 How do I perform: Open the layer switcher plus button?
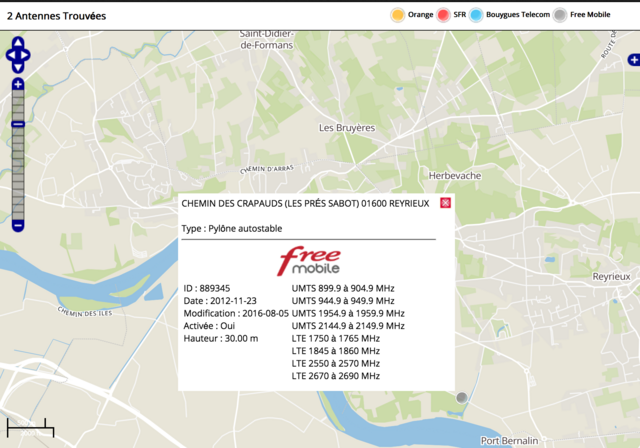click(x=634, y=60)
